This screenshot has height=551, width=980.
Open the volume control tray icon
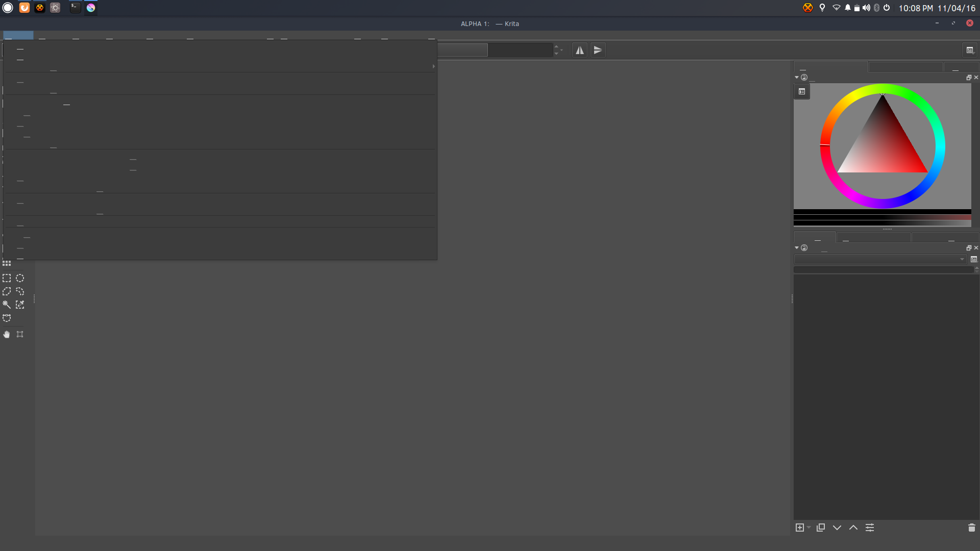click(x=866, y=8)
